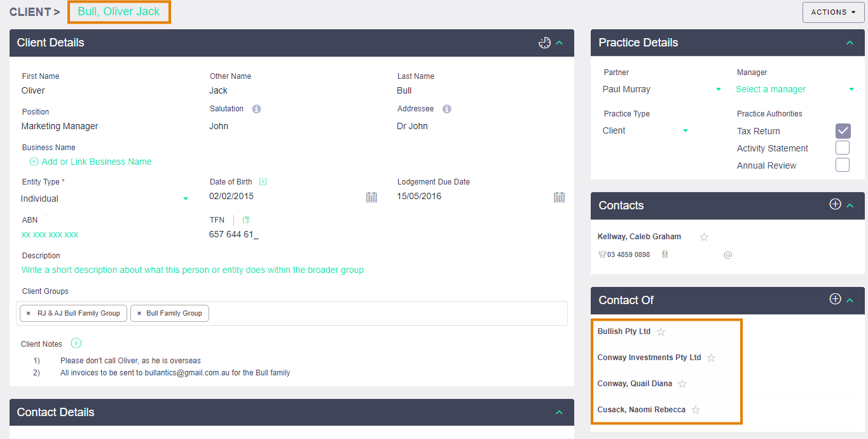Click the Bull, Oliver Jack client name
The image size is (868, 439).
click(x=119, y=11)
